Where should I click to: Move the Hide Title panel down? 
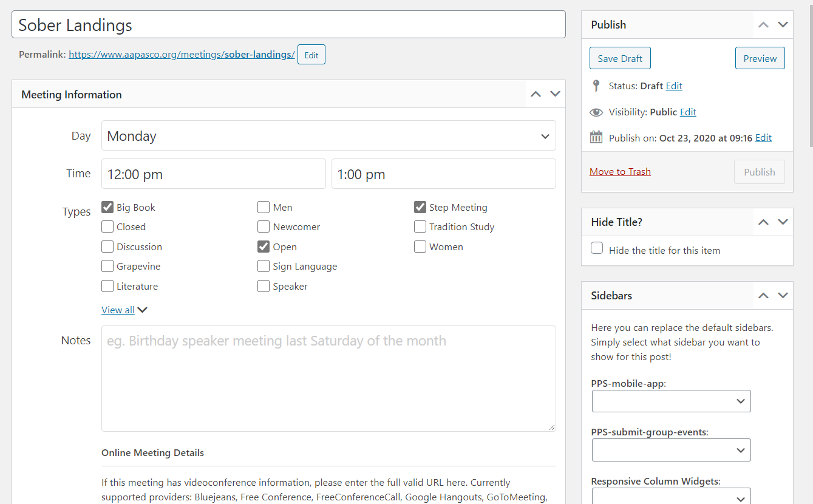pos(783,222)
